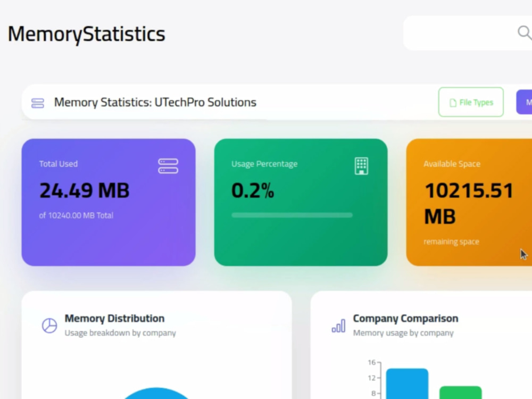Click the search magnifier icon

[x=525, y=33]
